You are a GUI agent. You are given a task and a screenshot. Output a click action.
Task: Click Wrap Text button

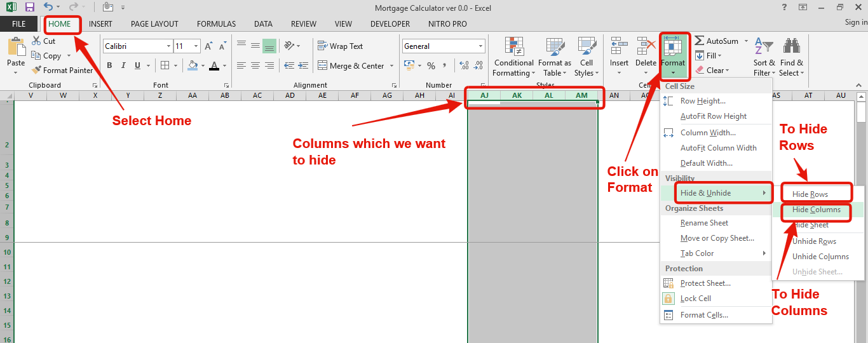(x=341, y=46)
